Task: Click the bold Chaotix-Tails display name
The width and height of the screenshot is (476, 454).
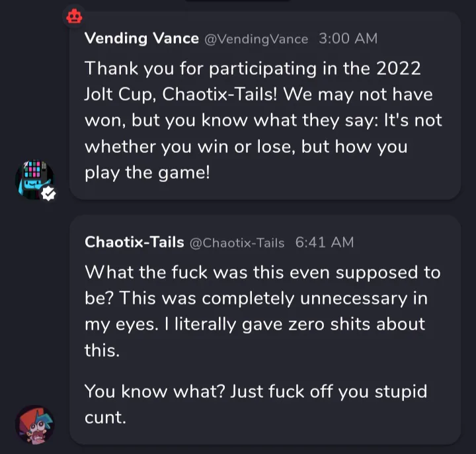Action: (134, 242)
